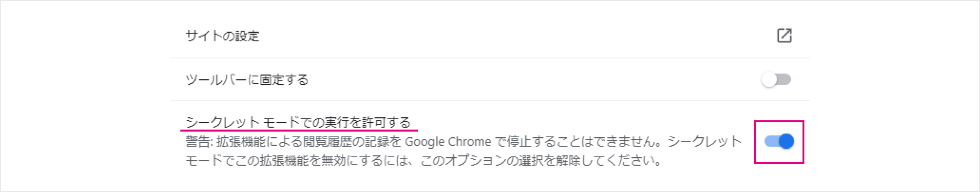980x192 pixels.
Task: Launch site settings with the arrow-box icon
Action: (784, 36)
